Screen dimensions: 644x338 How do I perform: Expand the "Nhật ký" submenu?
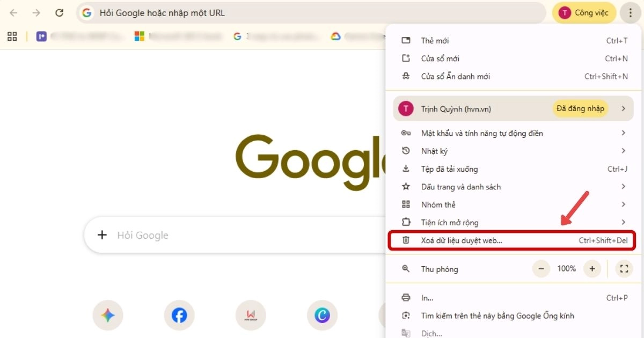point(514,151)
